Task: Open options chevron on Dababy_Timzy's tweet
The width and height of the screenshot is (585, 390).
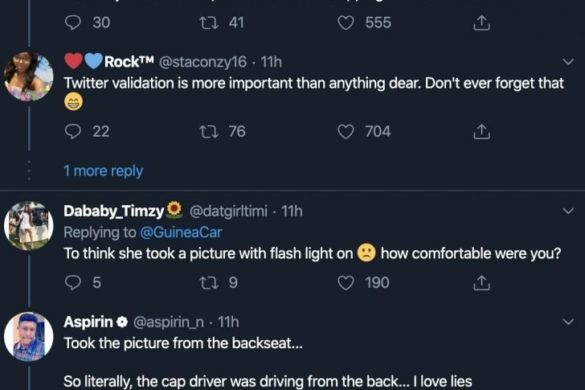Action: (568, 211)
